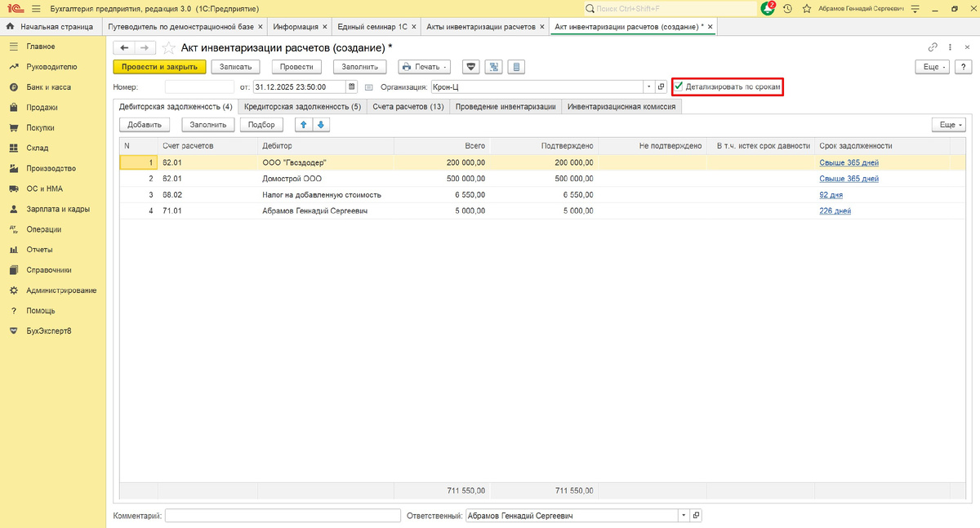This screenshot has width=980, height=528.
Task: Close the Информация tab
Action: pyautogui.click(x=325, y=26)
